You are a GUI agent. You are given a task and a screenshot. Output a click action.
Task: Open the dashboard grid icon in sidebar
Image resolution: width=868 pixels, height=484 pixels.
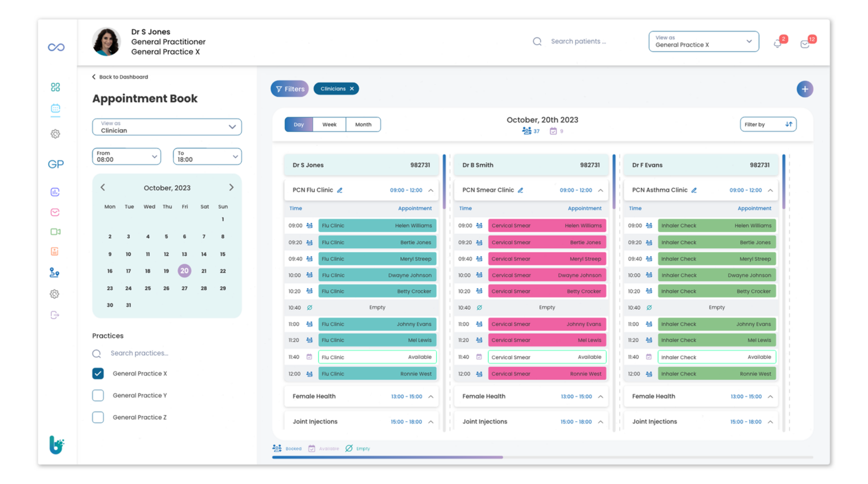click(x=55, y=87)
